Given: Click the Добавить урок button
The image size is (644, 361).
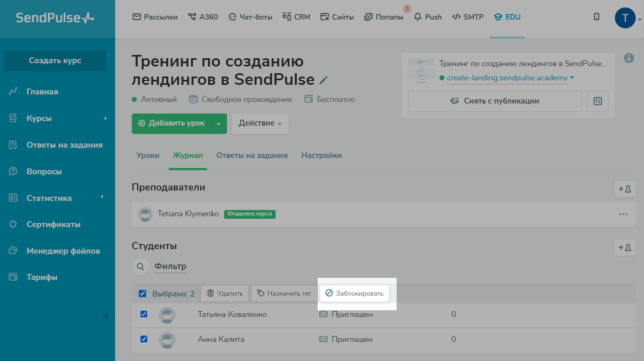Looking at the screenshot, I should coord(171,124).
